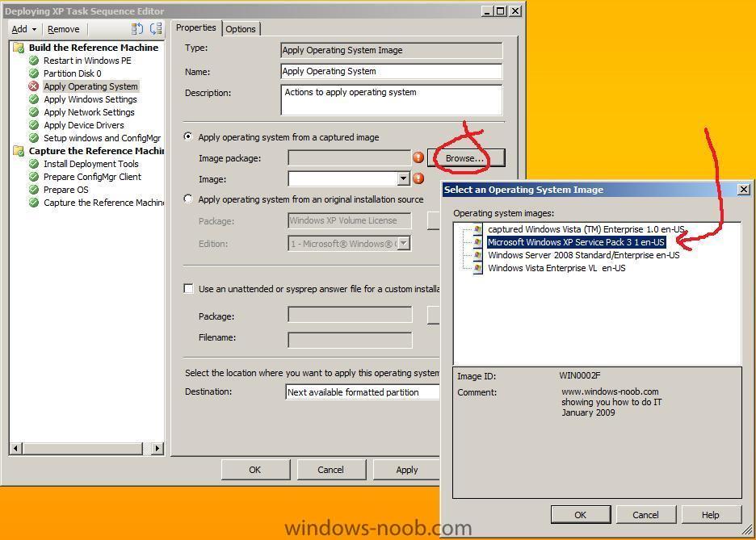Close the Select an Operating System Image dialog
This screenshot has width=756, height=540.
coord(744,190)
